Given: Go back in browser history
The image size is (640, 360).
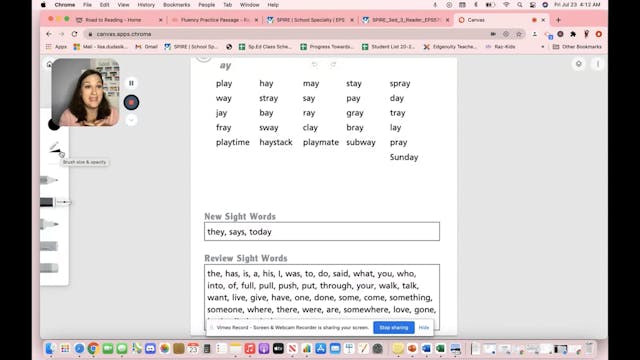Looking at the screenshot, I should point(49,34).
